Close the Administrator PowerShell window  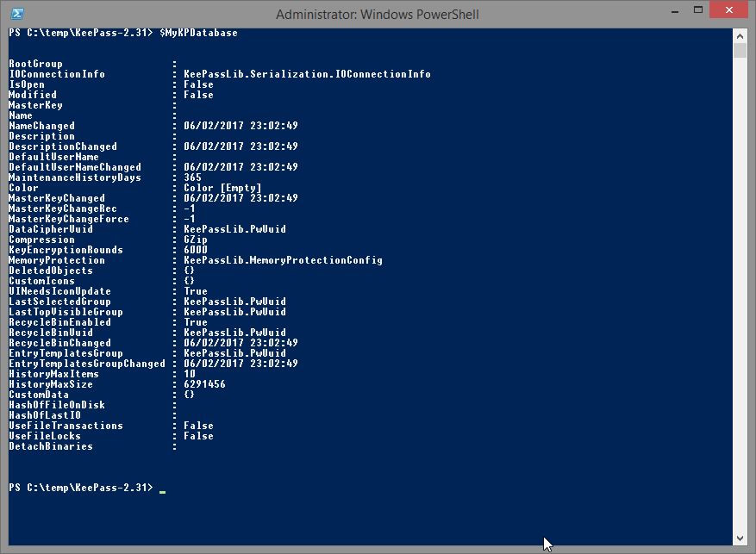(728, 10)
